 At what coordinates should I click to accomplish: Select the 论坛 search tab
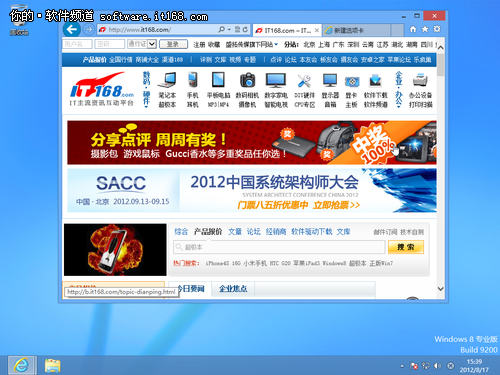[x=253, y=231]
